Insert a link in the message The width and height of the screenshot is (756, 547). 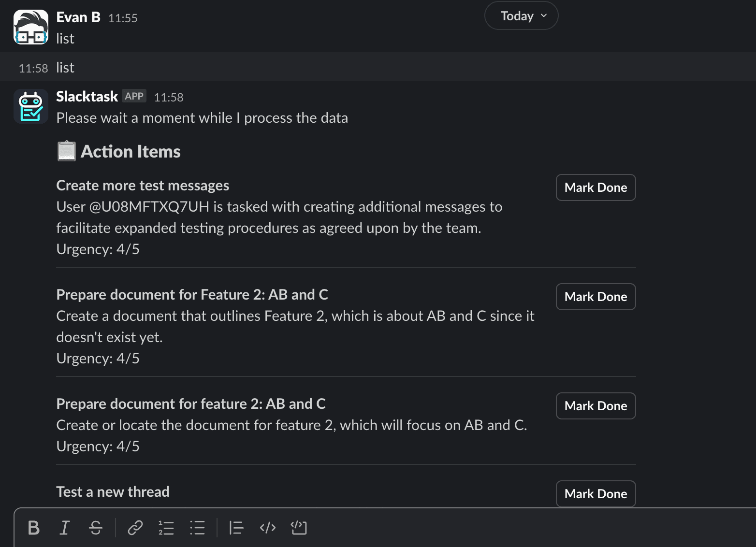pyautogui.click(x=135, y=528)
